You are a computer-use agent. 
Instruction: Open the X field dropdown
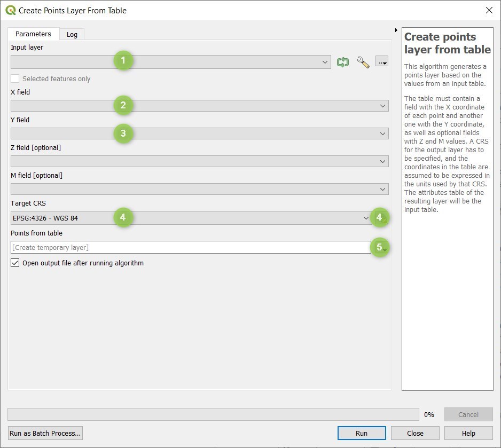click(200, 106)
